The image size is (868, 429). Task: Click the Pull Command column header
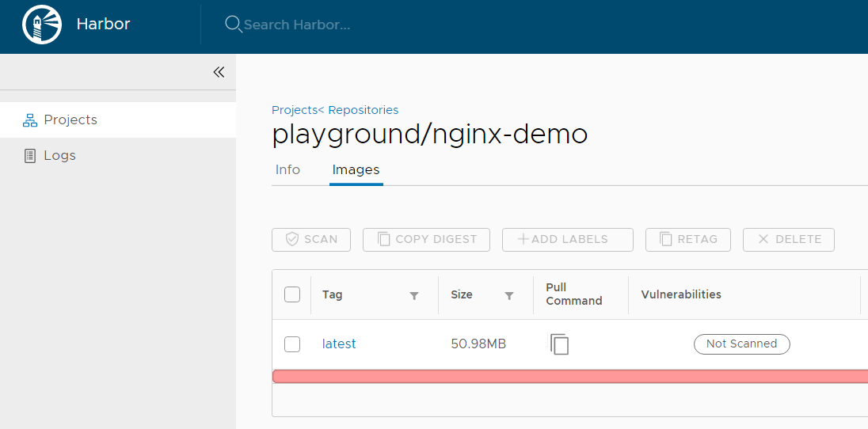click(x=574, y=294)
